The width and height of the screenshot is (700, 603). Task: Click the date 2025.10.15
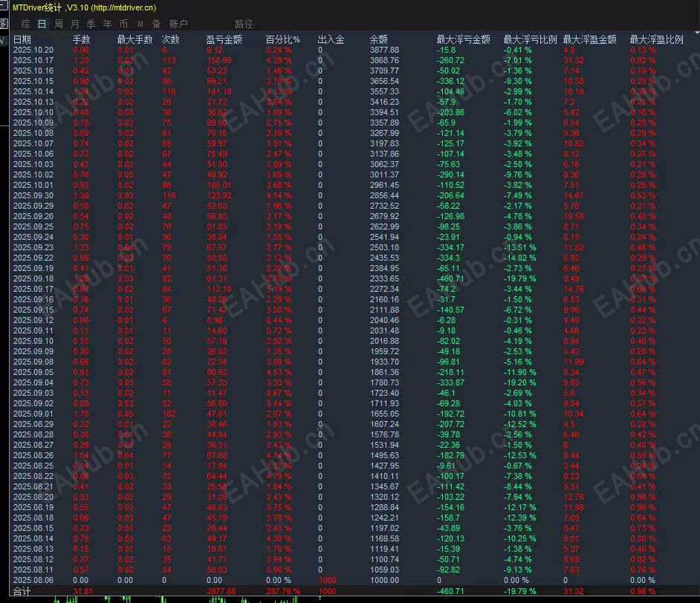pos(33,81)
